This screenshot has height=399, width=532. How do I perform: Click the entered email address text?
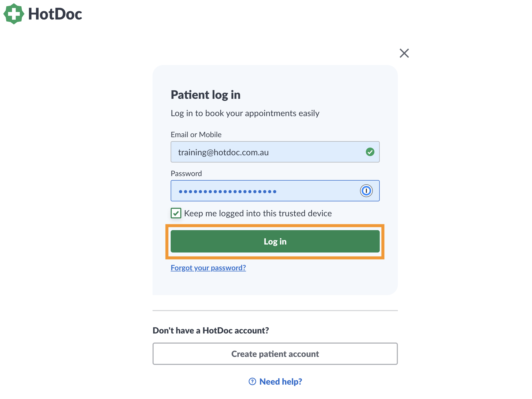coord(223,152)
